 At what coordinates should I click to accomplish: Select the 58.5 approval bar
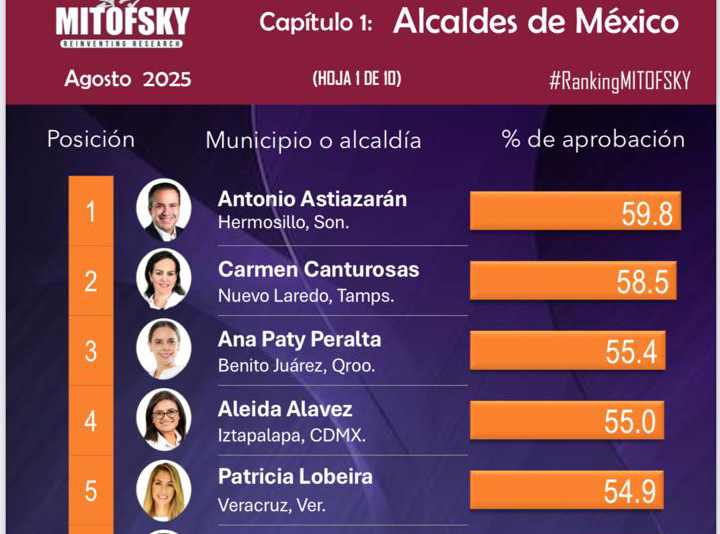pyautogui.click(x=573, y=281)
